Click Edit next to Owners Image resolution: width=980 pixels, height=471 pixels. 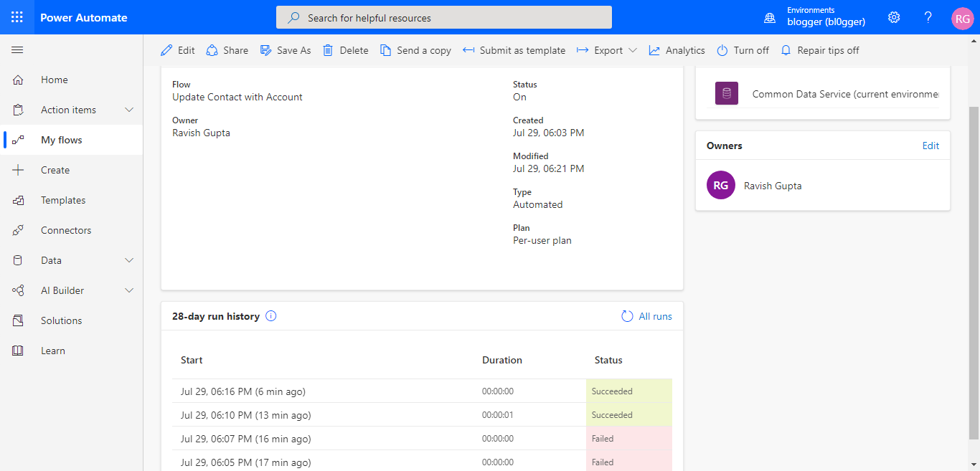coord(930,145)
